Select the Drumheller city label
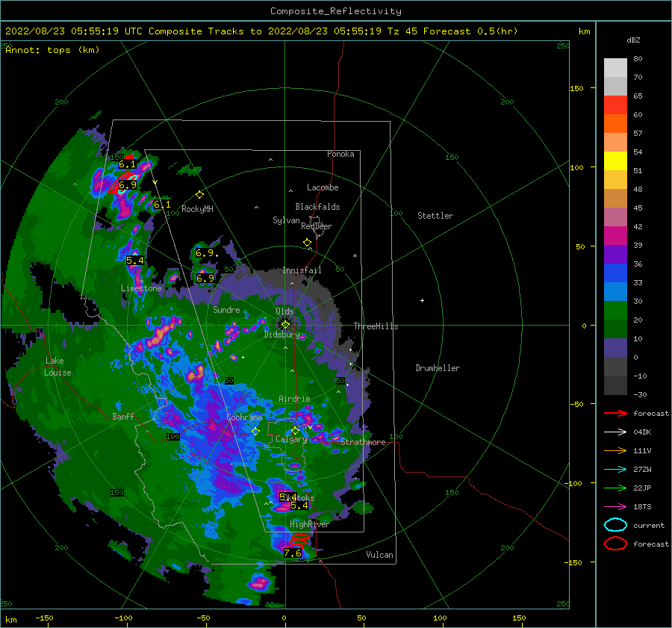Image resolution: width=672 pixels, height=628 pixels. pos(438,368)
